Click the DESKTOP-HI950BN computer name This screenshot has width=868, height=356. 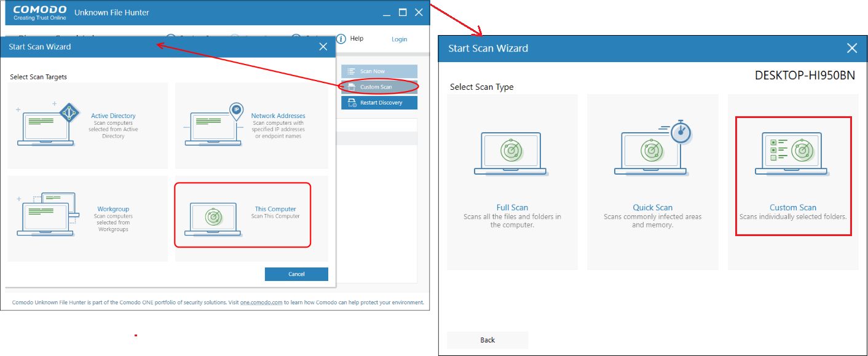(804, 75)
